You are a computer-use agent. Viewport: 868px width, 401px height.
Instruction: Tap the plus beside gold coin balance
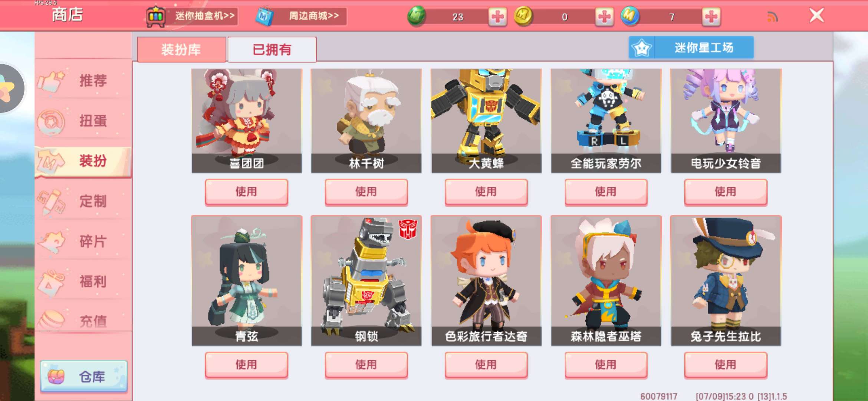pos(604,17)
